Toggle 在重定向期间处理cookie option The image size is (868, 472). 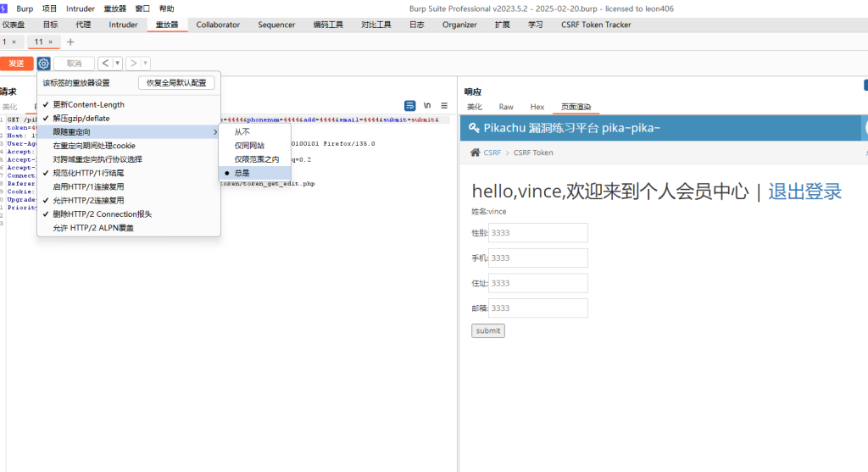tap(129, 146)
